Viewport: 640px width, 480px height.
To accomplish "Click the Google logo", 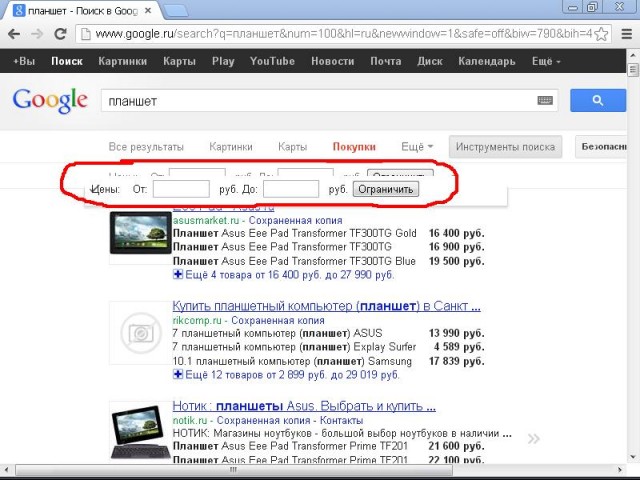I will point(50,100).
